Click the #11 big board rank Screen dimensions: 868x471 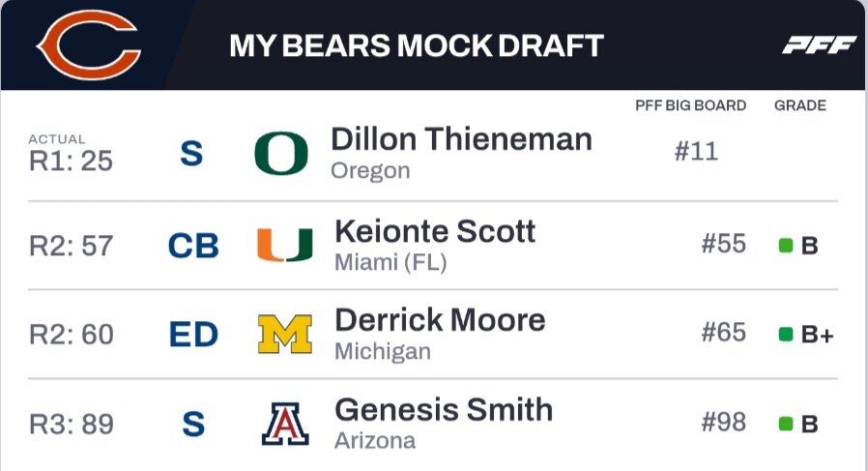coord(696,152)
